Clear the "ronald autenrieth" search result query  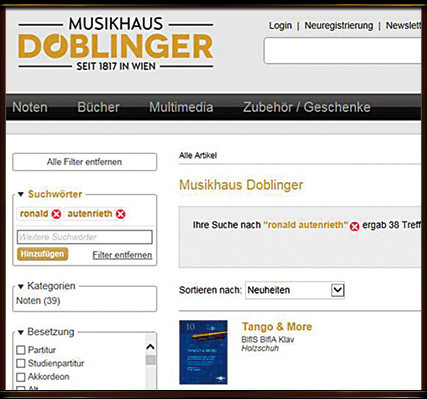354,227
